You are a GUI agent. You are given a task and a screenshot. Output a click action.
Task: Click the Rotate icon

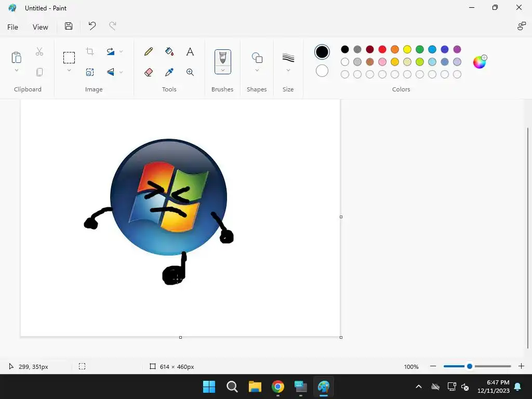[110, 51]
